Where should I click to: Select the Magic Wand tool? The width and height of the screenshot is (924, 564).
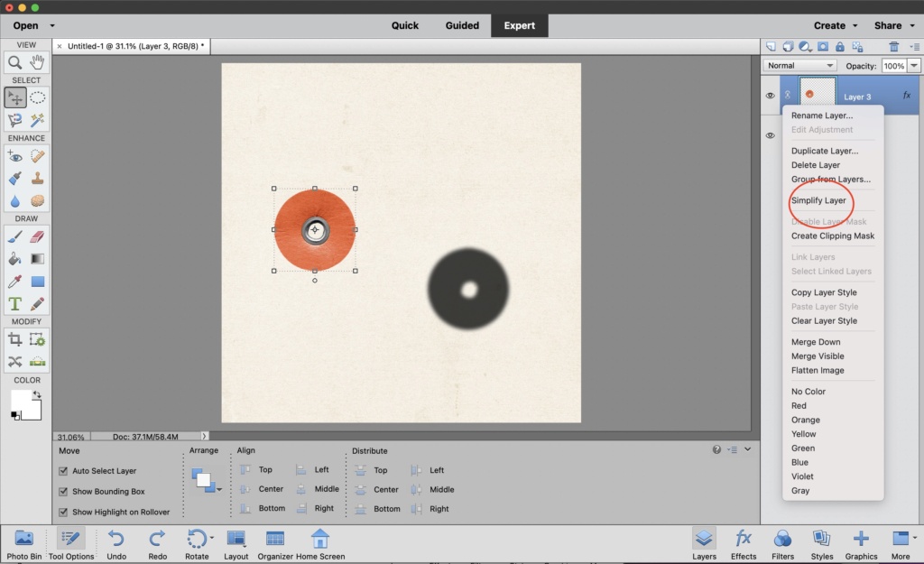tap(37, 120)
